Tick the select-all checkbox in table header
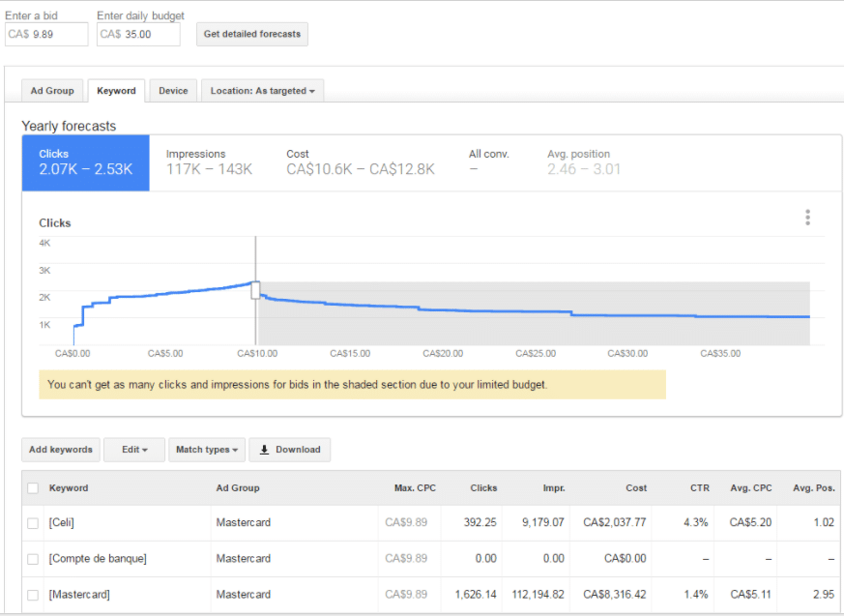Viewport: 844px width, 616px height. (33, 488)
